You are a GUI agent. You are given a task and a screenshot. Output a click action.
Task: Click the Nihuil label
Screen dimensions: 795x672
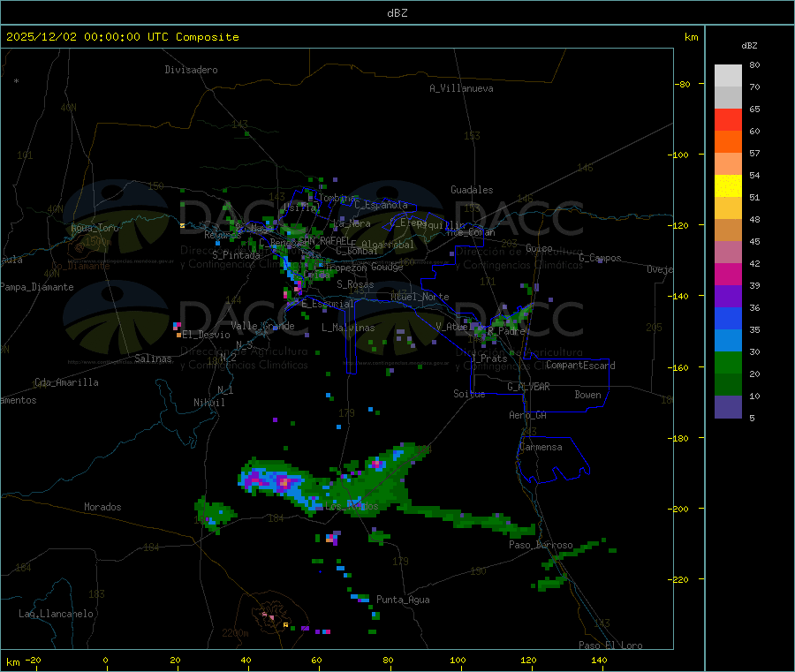pos(208,403)
